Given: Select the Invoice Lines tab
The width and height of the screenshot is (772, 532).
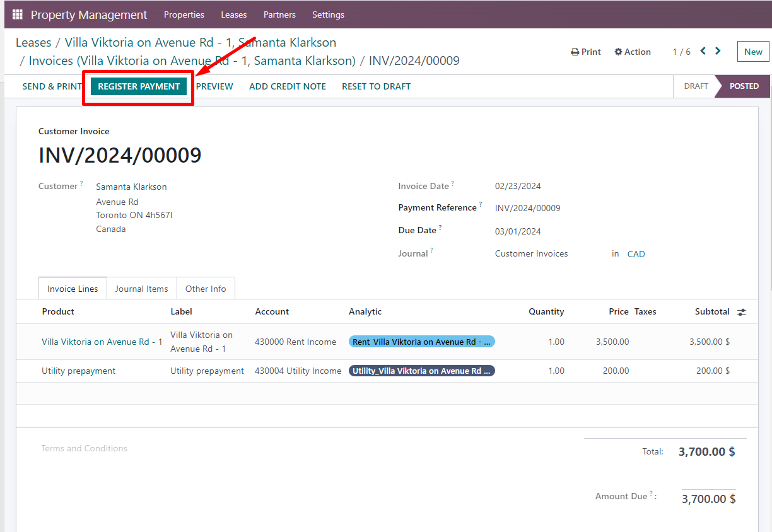Looking at the screenshot, I should 73,289.
